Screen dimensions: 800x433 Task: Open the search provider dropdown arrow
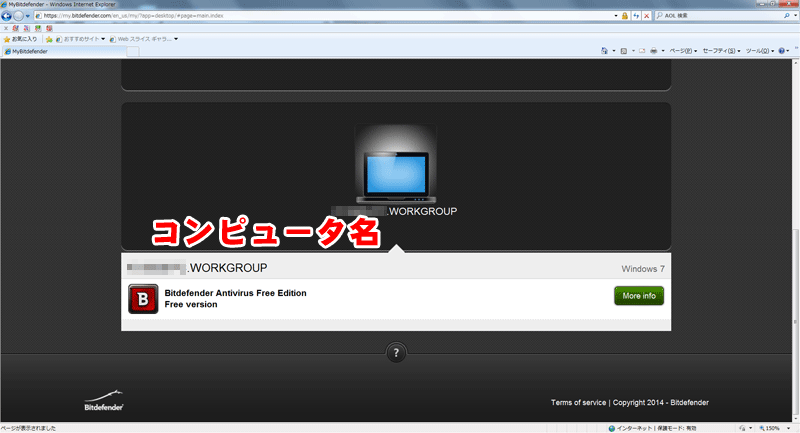coord(795,16)
